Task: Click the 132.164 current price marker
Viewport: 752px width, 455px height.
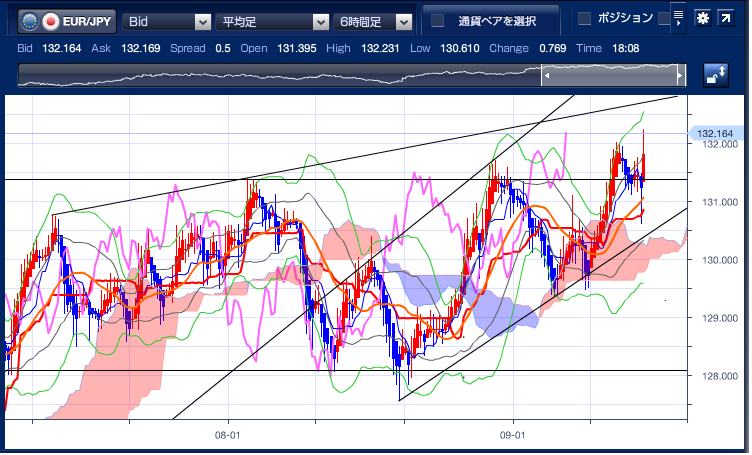Action: 713,133
